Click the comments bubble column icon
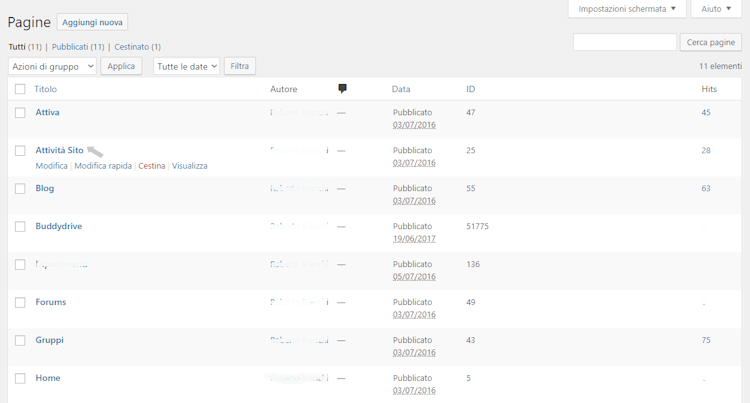This screenshot has width=750, height=403. click(x=342, y=89)
